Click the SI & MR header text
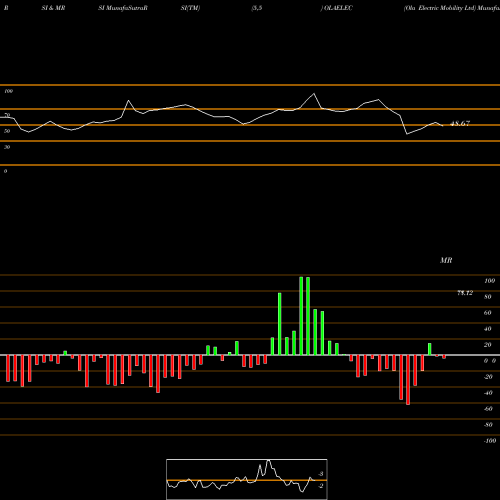 point(53,8)
